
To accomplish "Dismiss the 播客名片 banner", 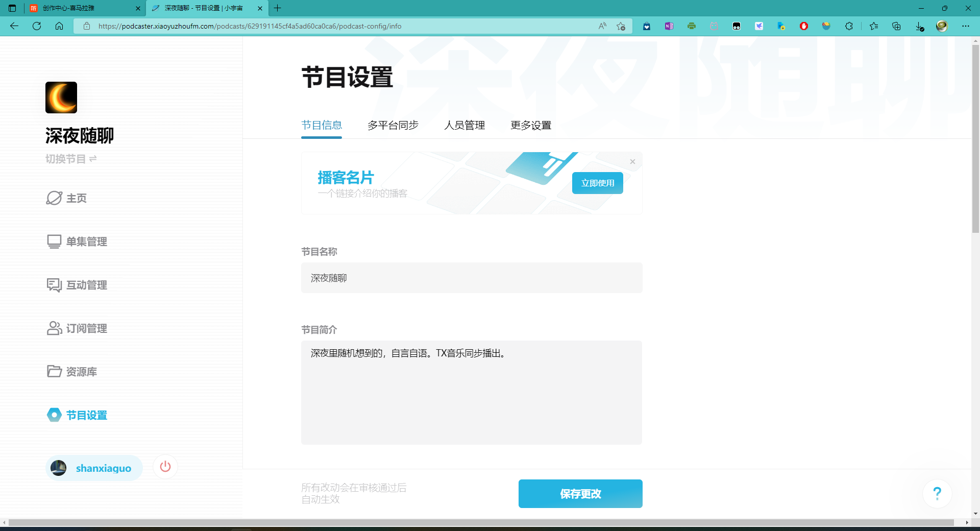I will click(632, 162).
